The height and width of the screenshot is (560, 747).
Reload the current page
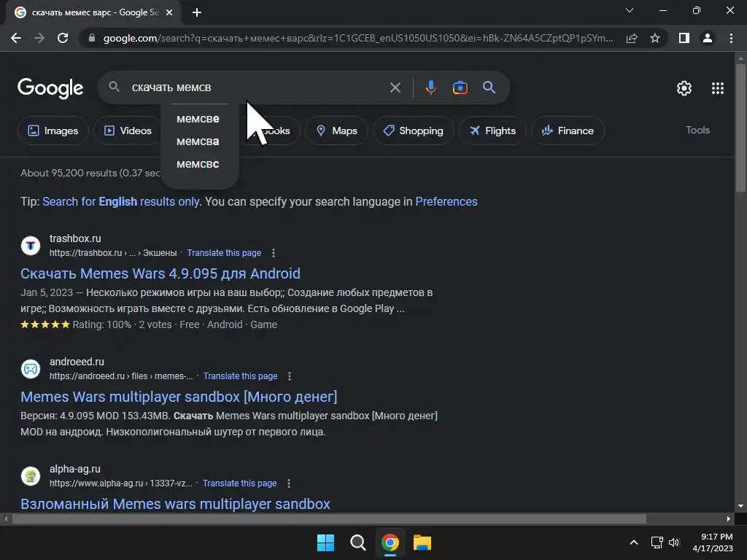[63, 38]
